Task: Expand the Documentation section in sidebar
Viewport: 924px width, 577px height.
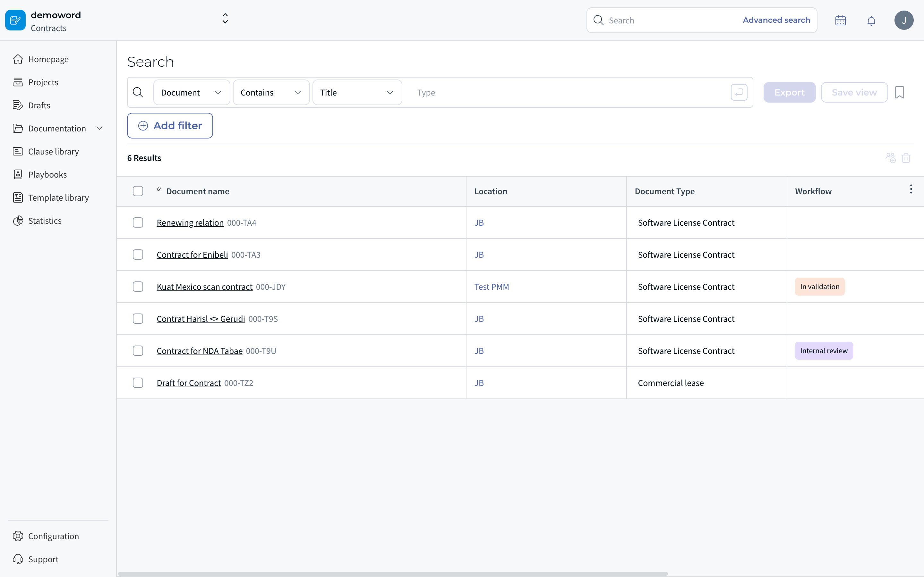Action: point(99,128)
